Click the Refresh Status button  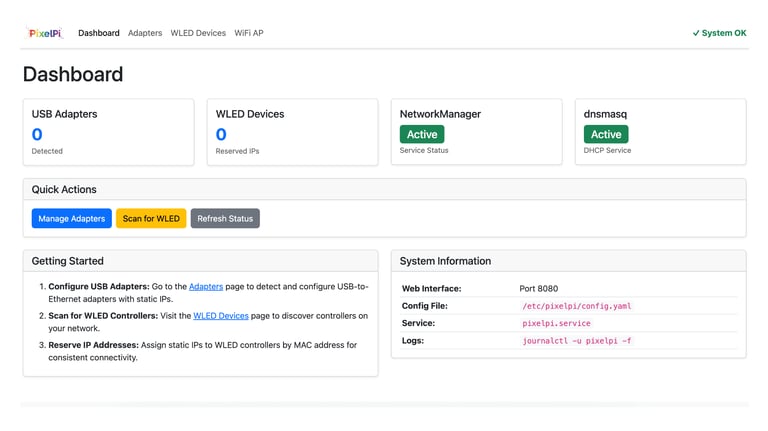click(225, 218)
